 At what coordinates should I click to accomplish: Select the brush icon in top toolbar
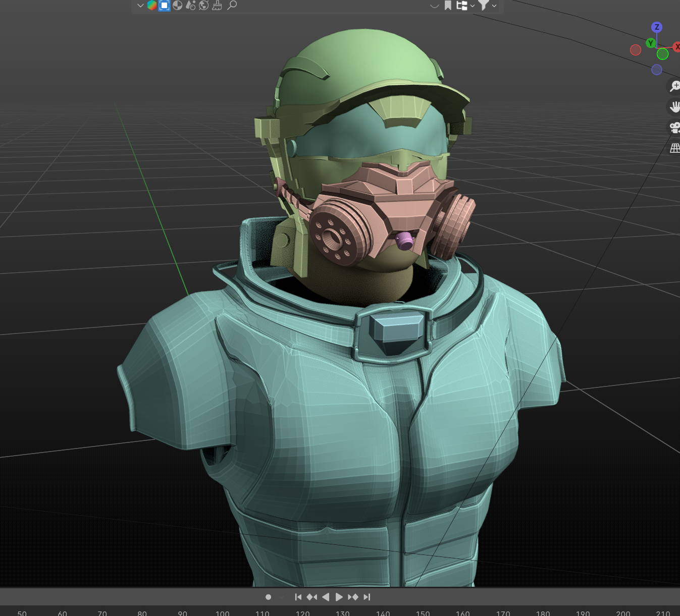coord(217,6)
